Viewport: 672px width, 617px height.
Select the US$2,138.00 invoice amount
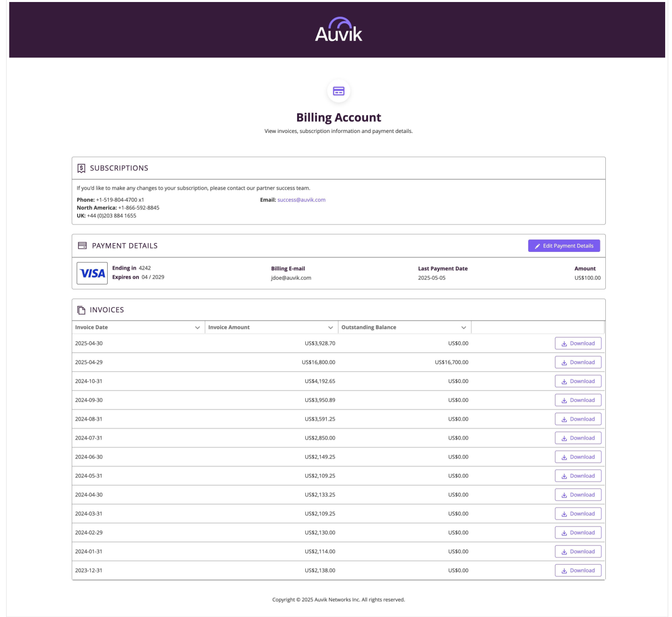(x=320, y=570)
